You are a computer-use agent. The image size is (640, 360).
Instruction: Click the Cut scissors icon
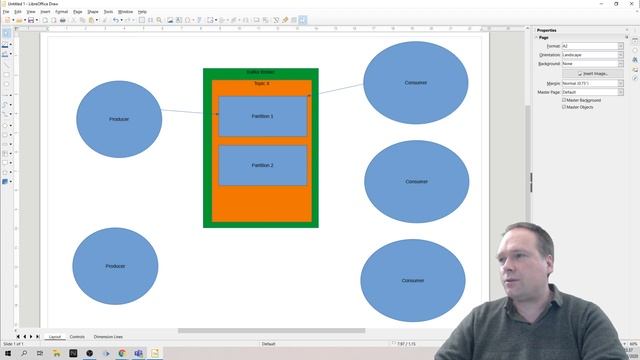[73, 20]
